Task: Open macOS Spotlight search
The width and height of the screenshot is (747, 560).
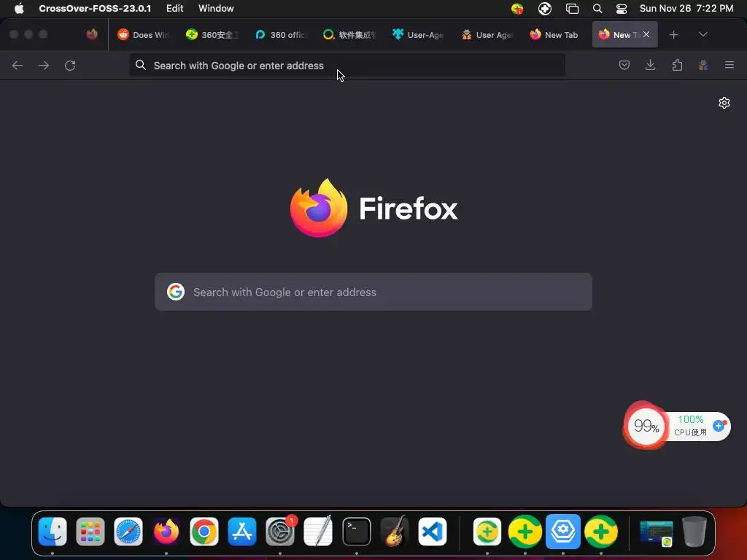Action: 597,8
